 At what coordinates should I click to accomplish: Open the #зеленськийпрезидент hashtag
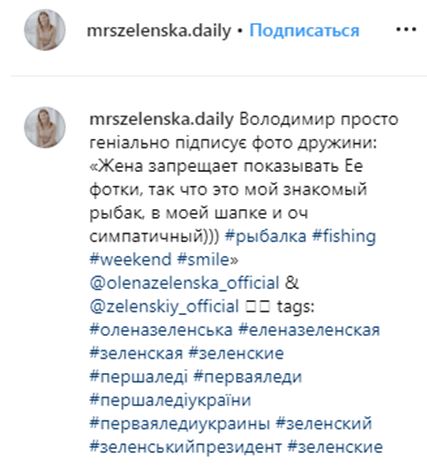(185, 447)
